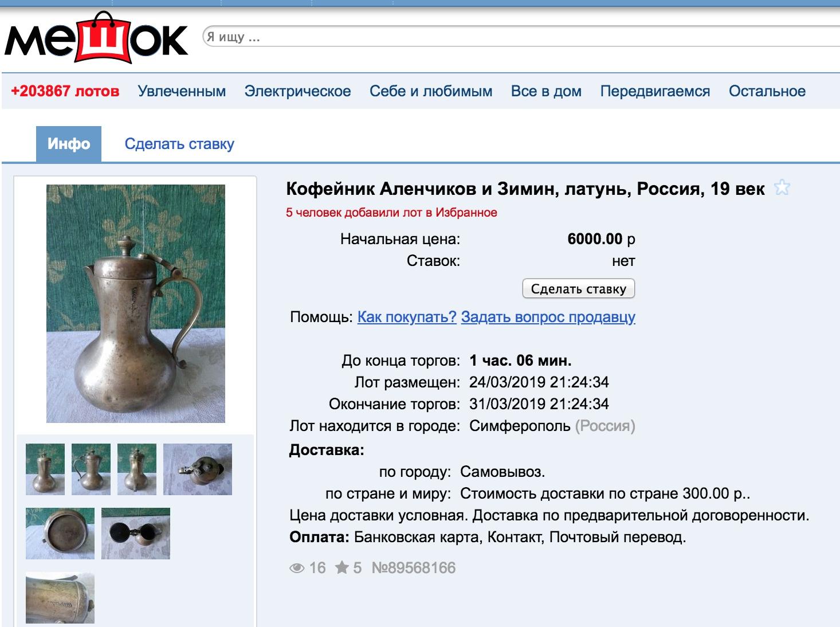Open the Электрическое category menu
The height and width of the screenshot is (627, 840).
click(297, 91)
